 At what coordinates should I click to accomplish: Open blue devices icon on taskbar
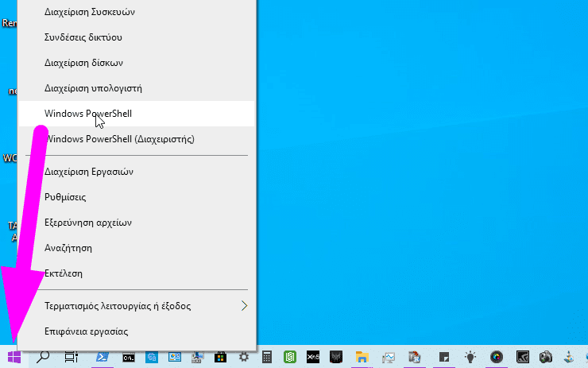click(x=152, y=357)
